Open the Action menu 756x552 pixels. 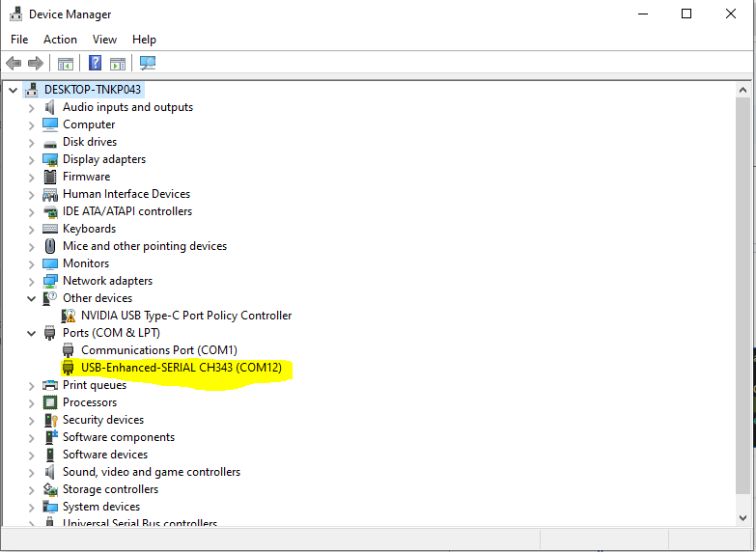(60, 40)
